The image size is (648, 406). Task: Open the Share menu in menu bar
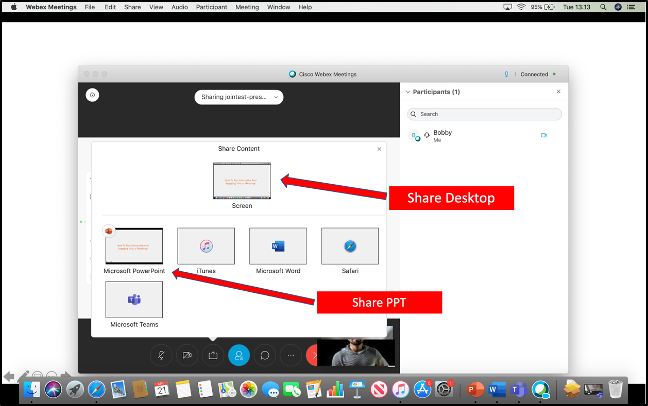coord(133,7)
